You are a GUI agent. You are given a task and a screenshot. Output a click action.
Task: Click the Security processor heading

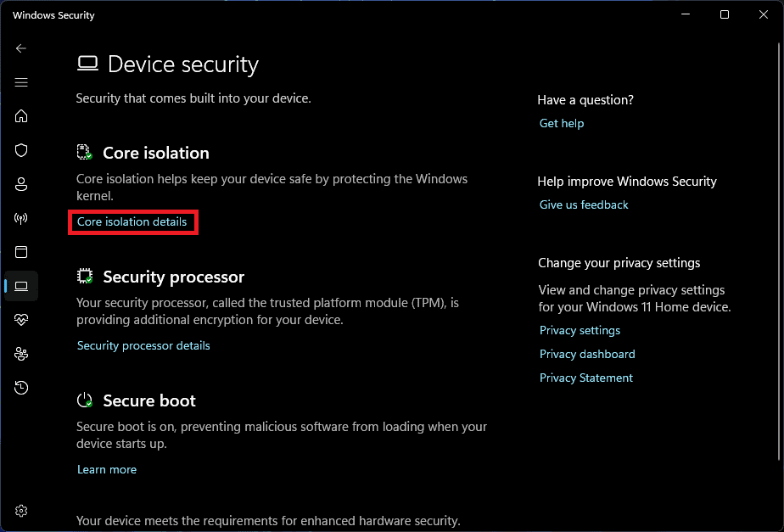click(173, 277)
